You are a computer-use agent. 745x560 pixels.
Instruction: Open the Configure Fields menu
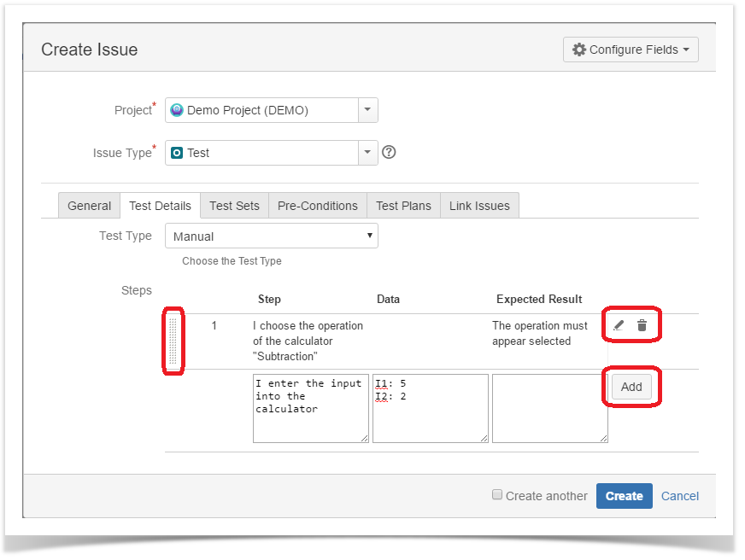click(631, 50)
